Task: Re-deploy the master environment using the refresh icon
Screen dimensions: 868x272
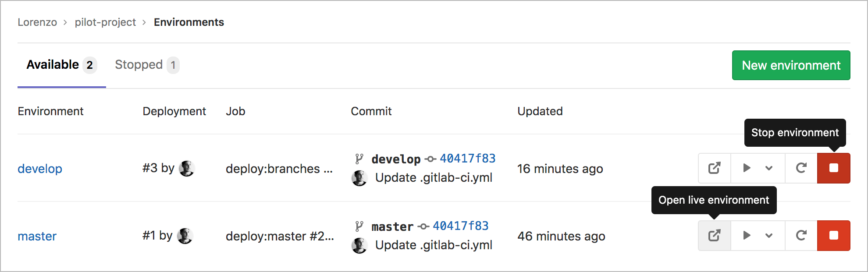Action: (x=801, y=236)
